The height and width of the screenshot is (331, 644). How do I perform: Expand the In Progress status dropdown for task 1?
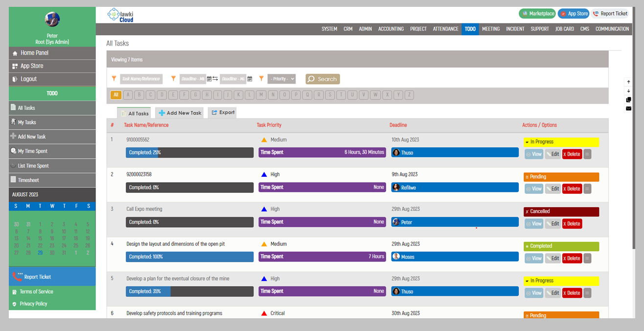(561, 142)
